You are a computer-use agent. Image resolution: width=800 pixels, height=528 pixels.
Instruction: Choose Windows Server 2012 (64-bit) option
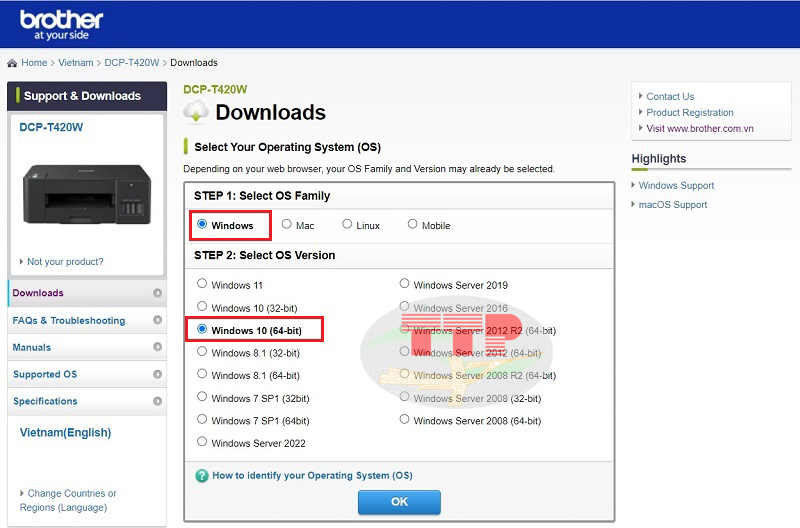click(x=404, y=351)
